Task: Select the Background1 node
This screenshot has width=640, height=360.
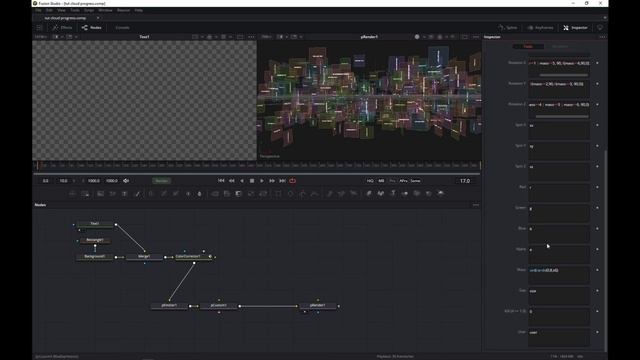Action: [95, 257]
